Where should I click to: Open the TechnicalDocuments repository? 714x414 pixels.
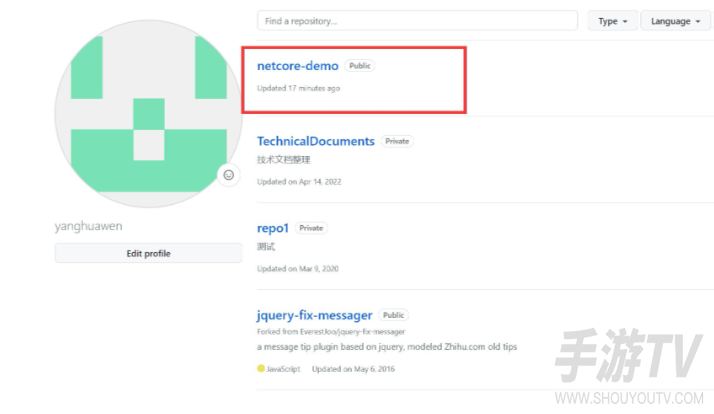316,141
